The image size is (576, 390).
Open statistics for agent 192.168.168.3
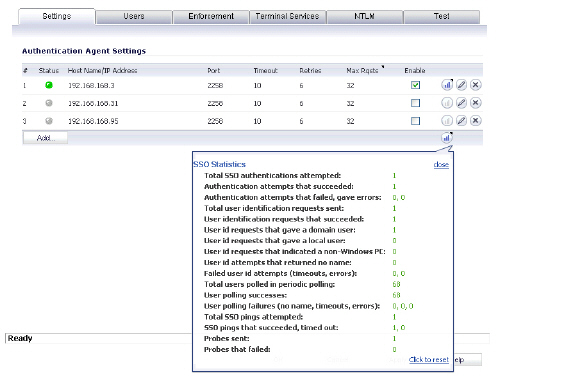447,85
